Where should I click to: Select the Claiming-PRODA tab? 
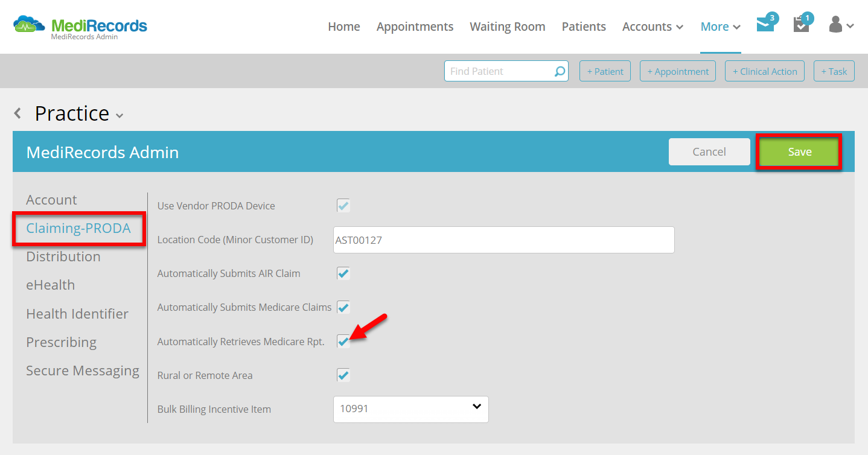click(78, 228)
